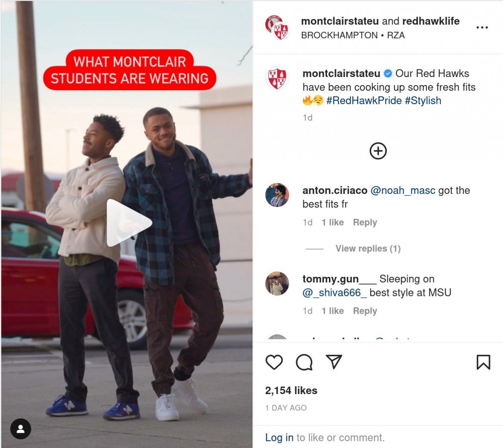Click the heart like icon

[274, 362]
